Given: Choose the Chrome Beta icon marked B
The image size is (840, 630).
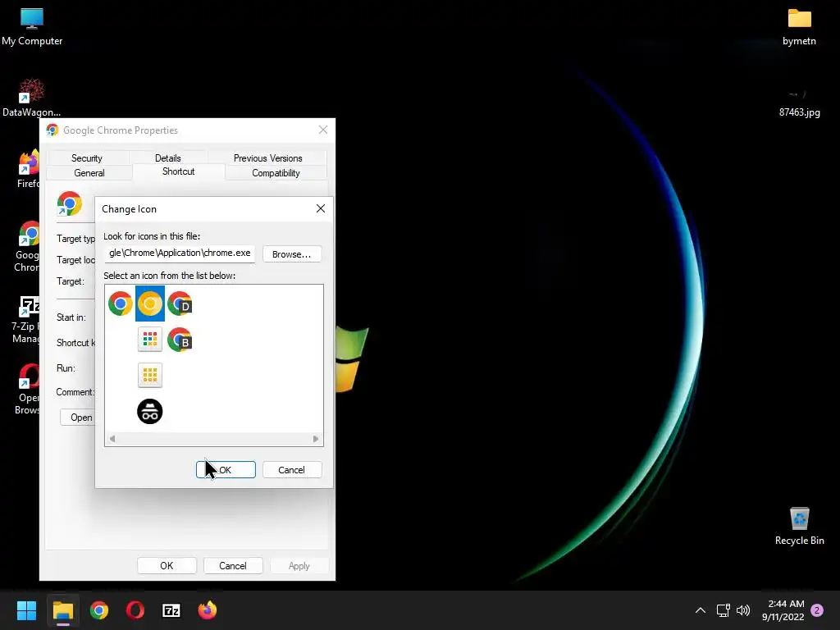Looking at the screenshot, I should [x=180, y=340].
